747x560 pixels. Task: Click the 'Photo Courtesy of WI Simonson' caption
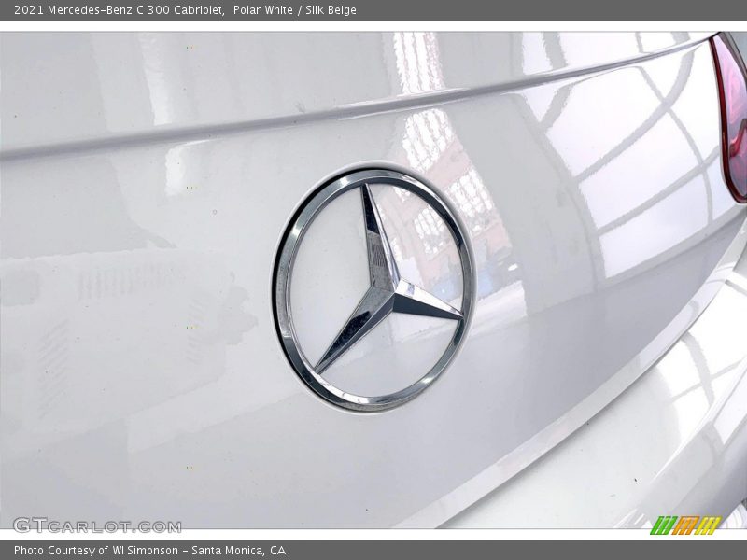click(x=150, y=551)
